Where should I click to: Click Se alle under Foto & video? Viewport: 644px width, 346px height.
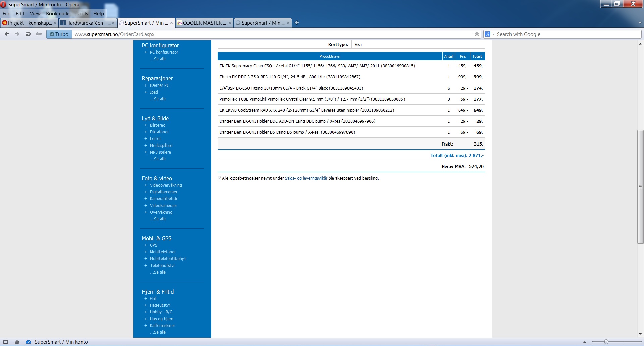tap(158, 219)
